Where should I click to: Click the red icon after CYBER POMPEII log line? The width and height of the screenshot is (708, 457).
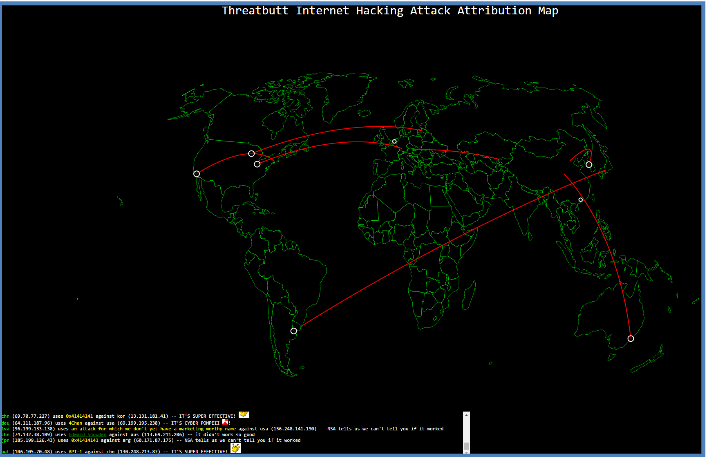click(x=225, y=422)
